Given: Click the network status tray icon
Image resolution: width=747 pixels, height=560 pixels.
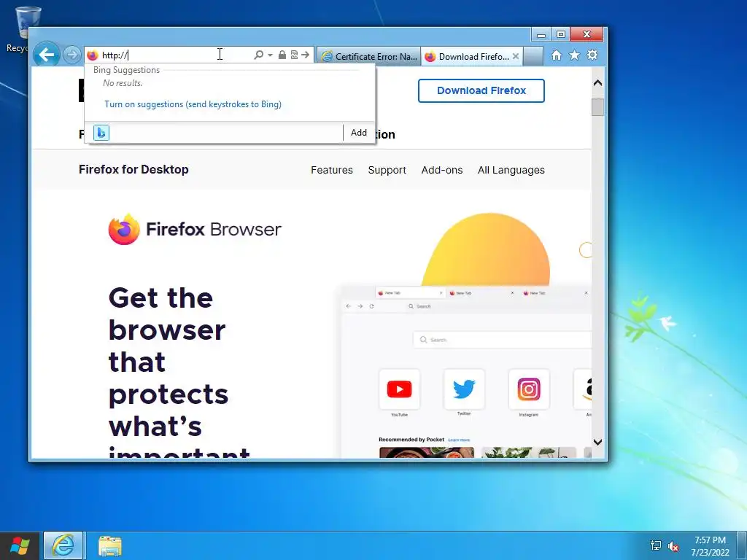Looking at the screenshot, I should click(656, 545).
